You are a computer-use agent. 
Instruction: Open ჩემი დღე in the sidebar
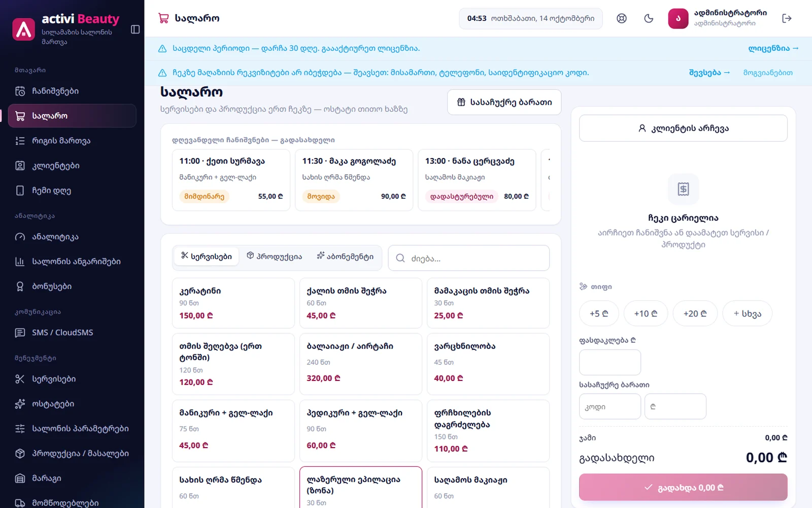click(x=72, y=190)
